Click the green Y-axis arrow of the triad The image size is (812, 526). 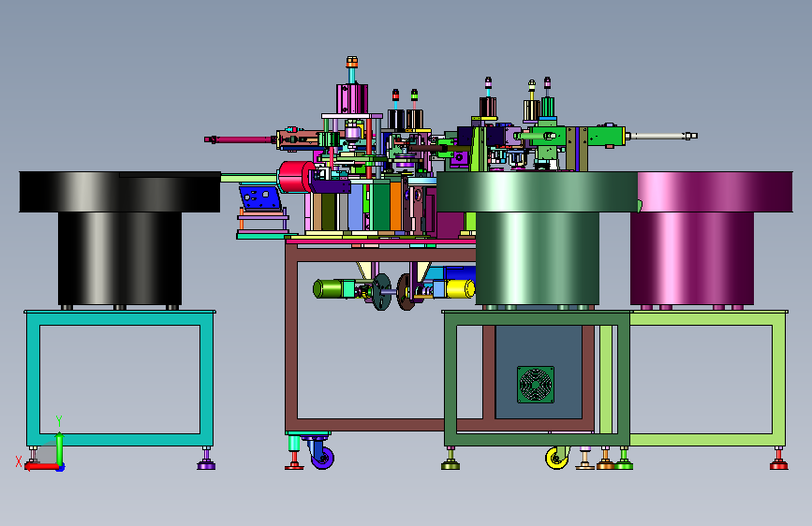pyautogui.click(x=60, y=447)
